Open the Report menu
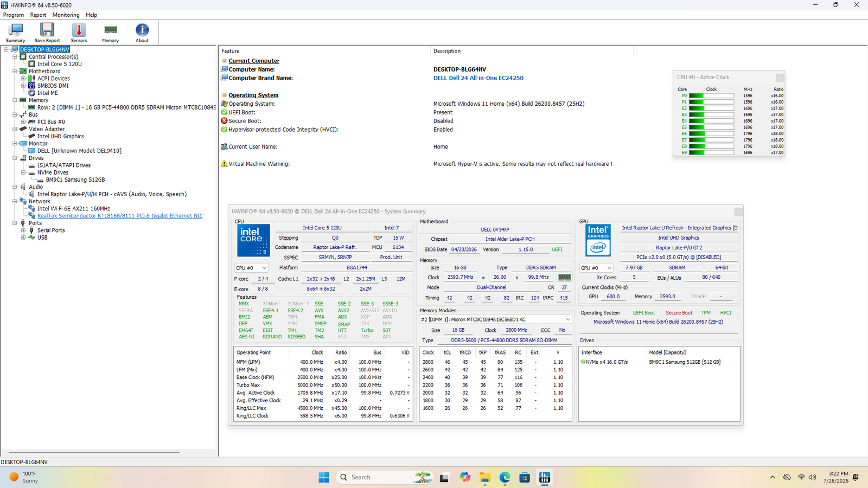Screen dimensions: 868x488 38,15
